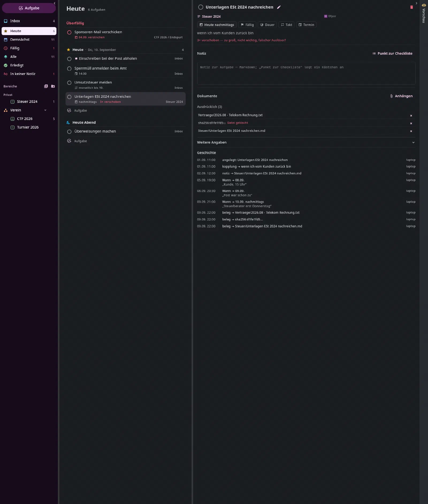428x504 pixels.
Task: Select Steuer 2024 in the sidebar
Action: click(29, 102)
